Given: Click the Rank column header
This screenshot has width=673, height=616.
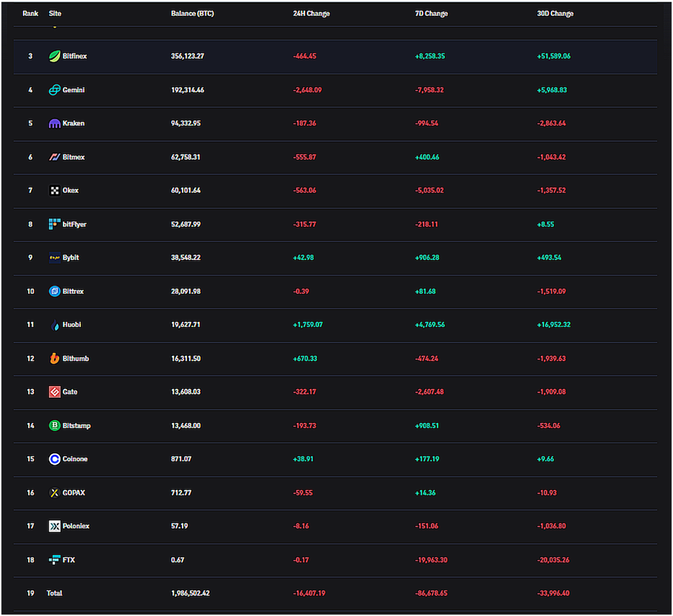Looking at the screenshot, I should coord(30,14).
